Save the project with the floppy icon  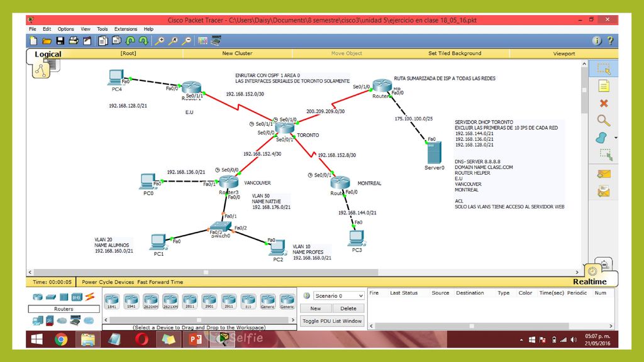tap(60, 41)
